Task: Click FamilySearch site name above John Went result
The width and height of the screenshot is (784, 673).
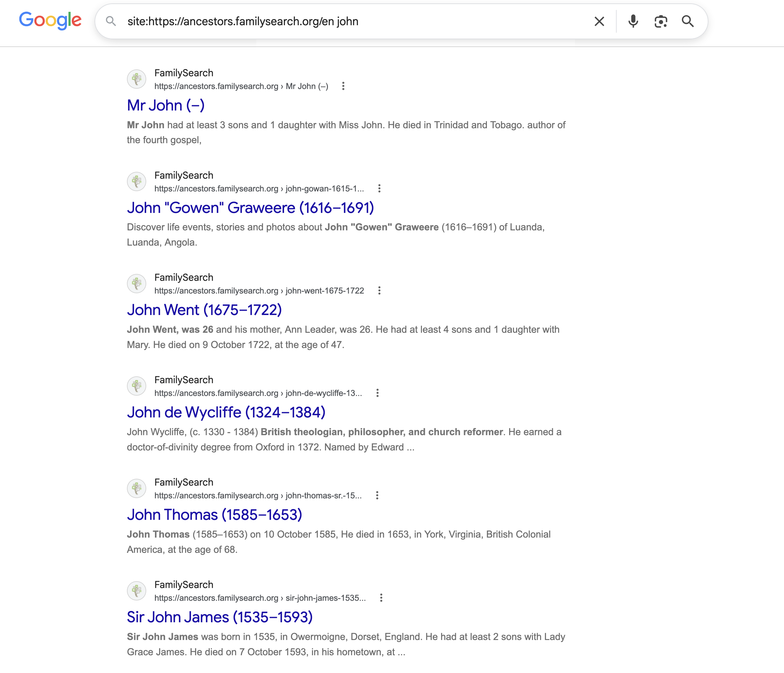Action: pos(184,277)
